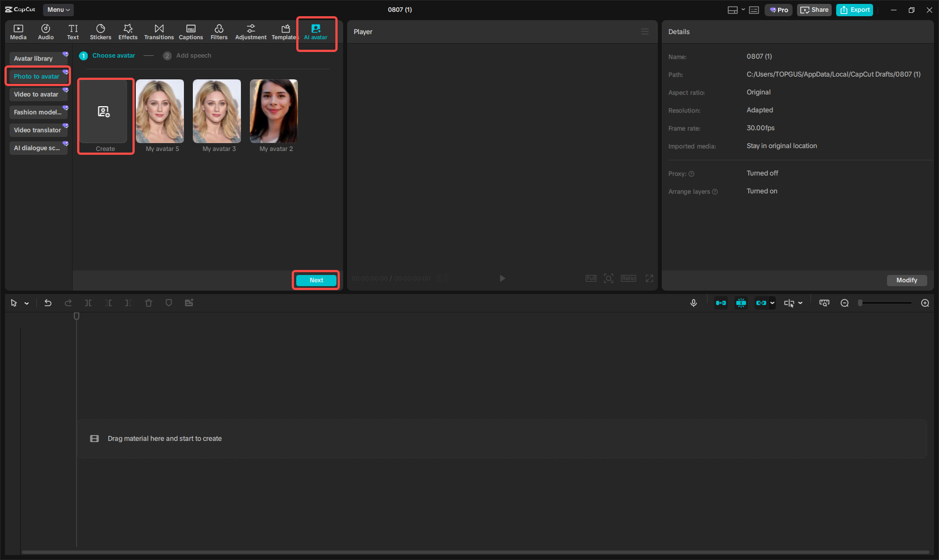Show the Arrange layers help icon

pyautogui.click(x=715, y=192)
